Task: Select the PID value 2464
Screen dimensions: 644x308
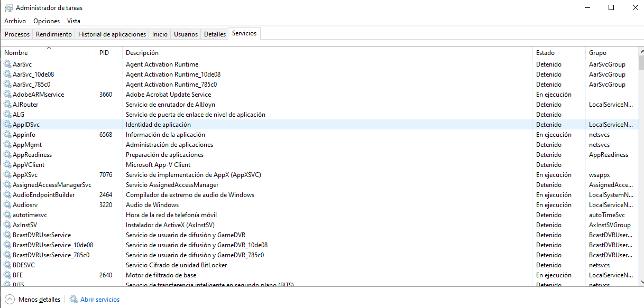Action: (106, 195)
